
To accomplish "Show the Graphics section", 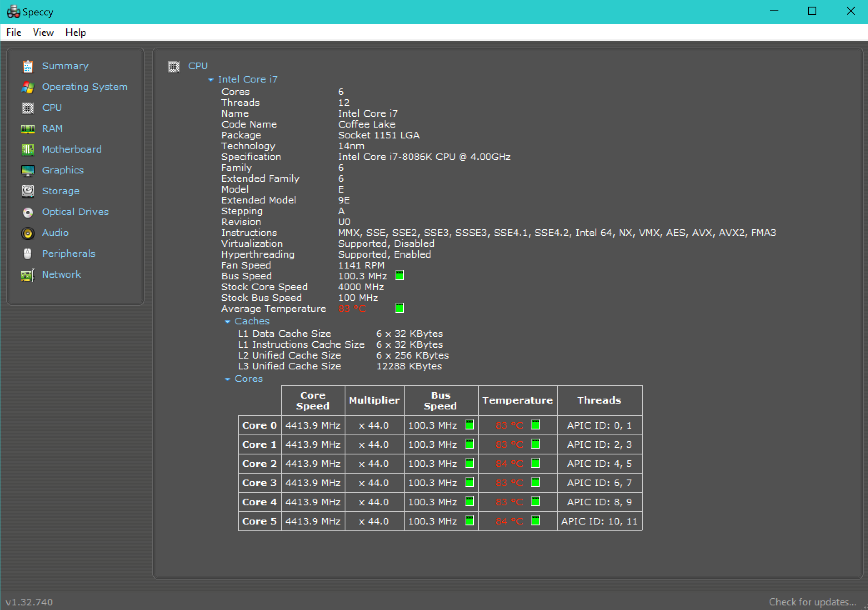I will coord(63,170).
